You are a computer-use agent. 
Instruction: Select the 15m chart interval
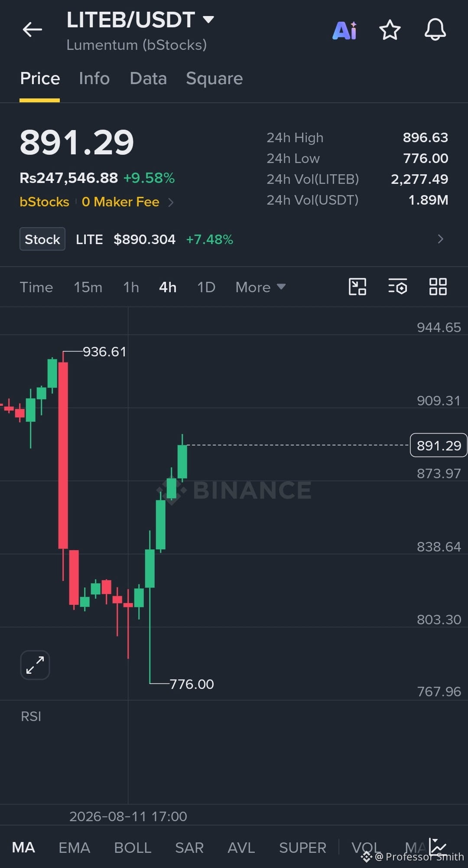(x=88, y=287)
